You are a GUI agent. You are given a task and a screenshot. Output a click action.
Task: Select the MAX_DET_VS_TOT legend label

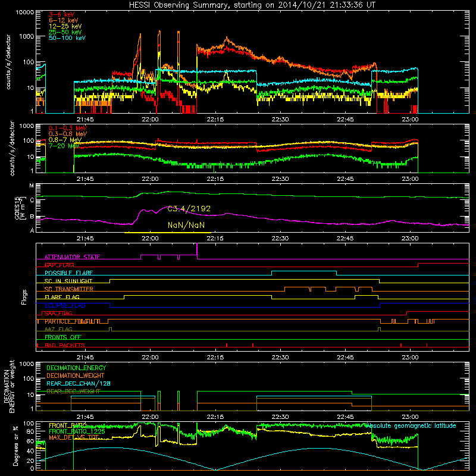click(74, 437)
